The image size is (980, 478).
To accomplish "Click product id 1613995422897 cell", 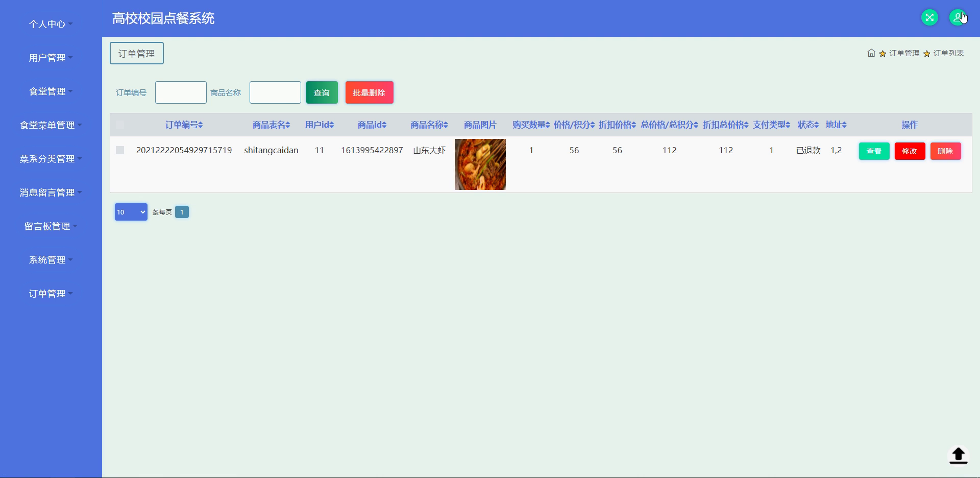I will (372, 150).
